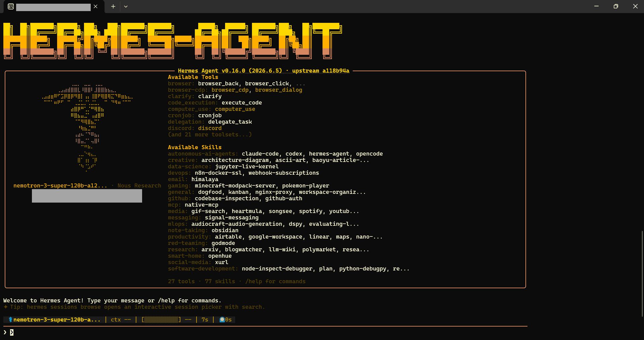Click the tip about 'hermes sessions browse'
The height and width of the screenshot is (340, 644).
click(x=134, y=307)
